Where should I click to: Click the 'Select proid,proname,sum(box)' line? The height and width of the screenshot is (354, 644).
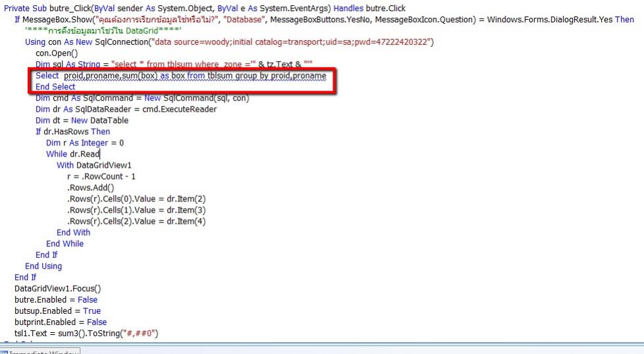(x=180, y=76)
